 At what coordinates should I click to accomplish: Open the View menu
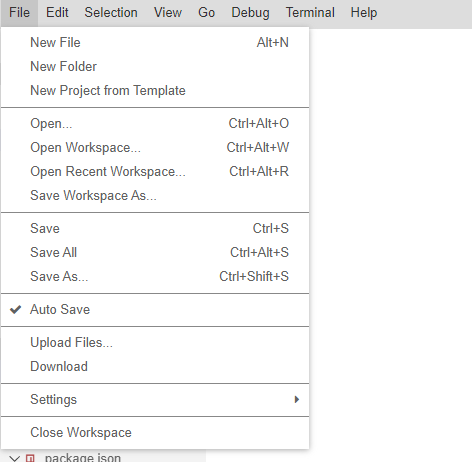click(x=168, y=13)
